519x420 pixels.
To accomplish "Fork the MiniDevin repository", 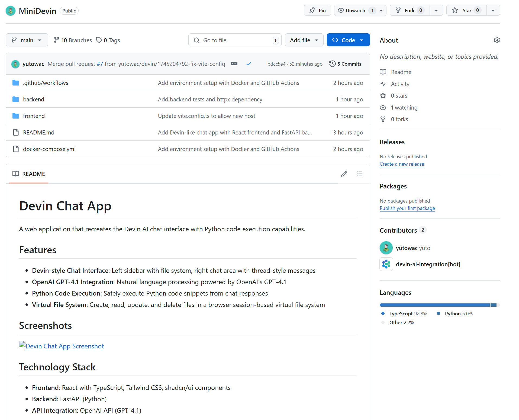I will [410, 10].
